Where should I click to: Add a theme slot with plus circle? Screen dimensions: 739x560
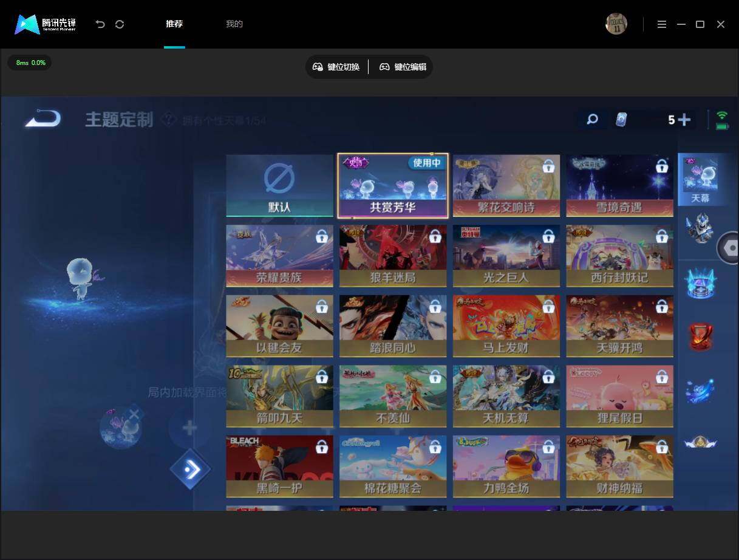[x=189, y=428]
